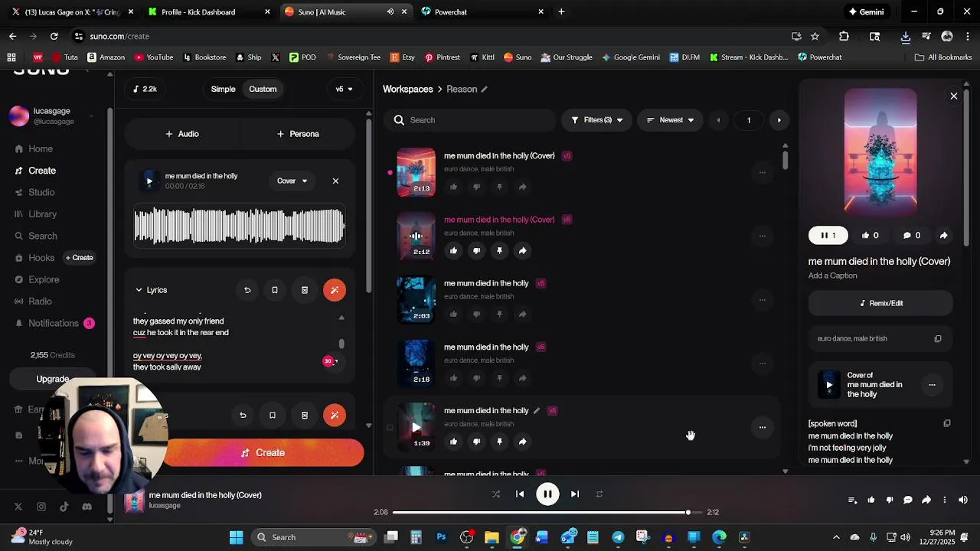Pin the playing Cover song
This screenshot has width=980, height=551.
coord(499,251)
